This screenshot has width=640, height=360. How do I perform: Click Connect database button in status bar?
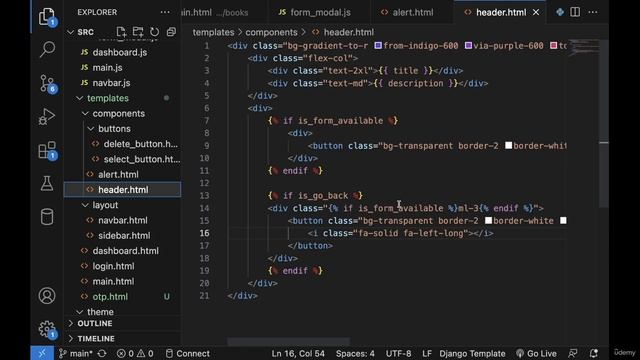click(188, 353)
